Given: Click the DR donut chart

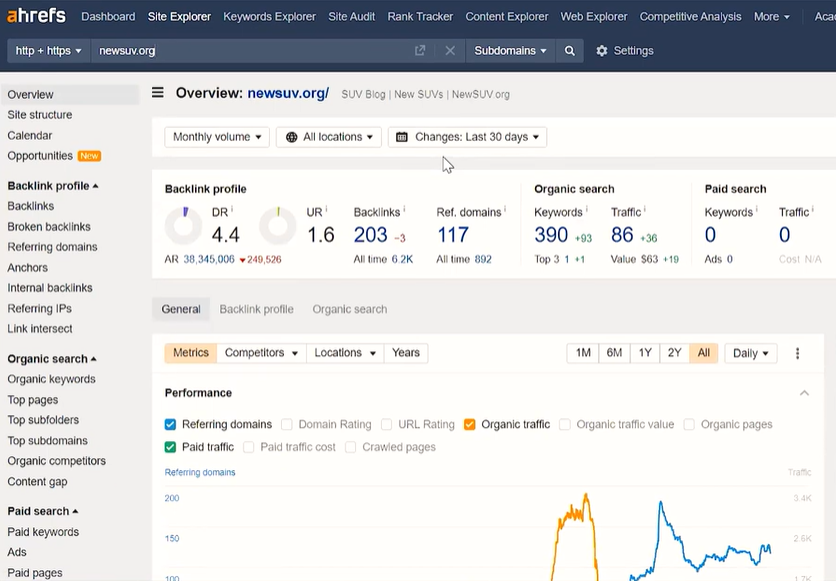Looking at the screenshot, I should [x=183, y=226].
